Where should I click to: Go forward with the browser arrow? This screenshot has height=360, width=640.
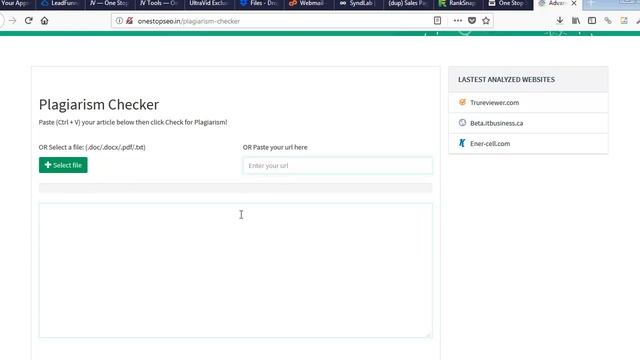point(13,20)
